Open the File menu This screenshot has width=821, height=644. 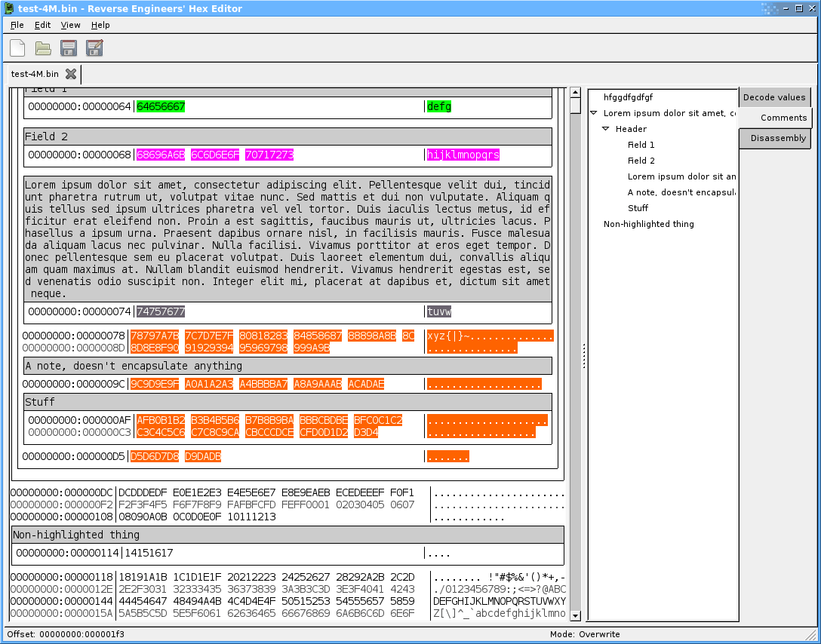click(x=17, y=25)
